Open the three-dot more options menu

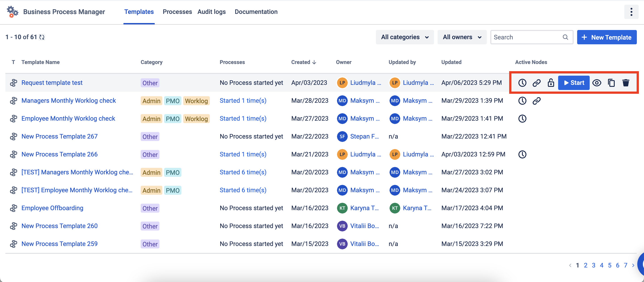click(x=631, y=12)
